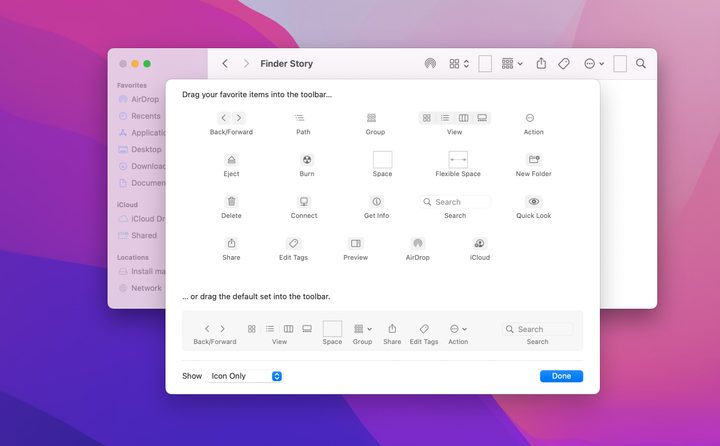The height and width of the screenshot is (446, 720).
Task: Choose the Flexible Space item
Action: point(458,160)
